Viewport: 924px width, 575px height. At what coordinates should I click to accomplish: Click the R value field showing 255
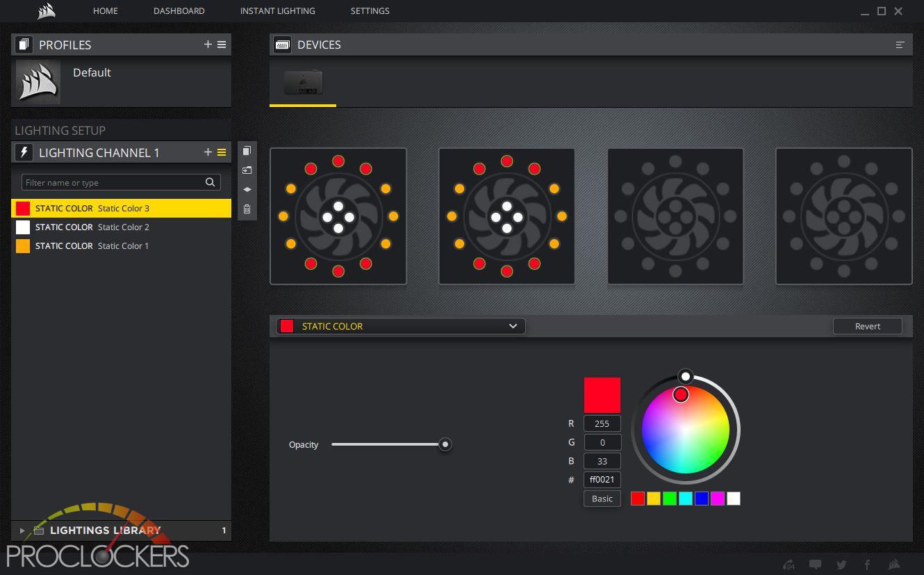tap(602, 423)
